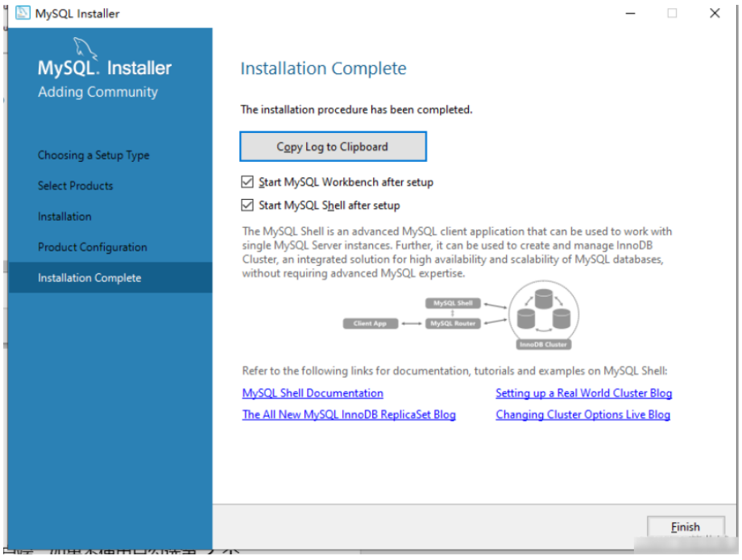
Task: Click the Client App box in diagram
Action: (370, 323)
